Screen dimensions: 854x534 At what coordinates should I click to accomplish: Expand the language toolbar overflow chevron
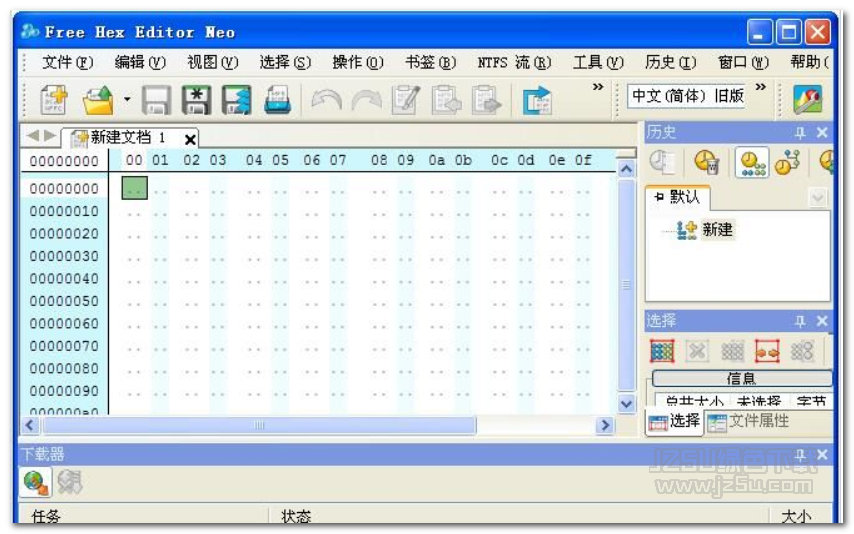point(761,87)
